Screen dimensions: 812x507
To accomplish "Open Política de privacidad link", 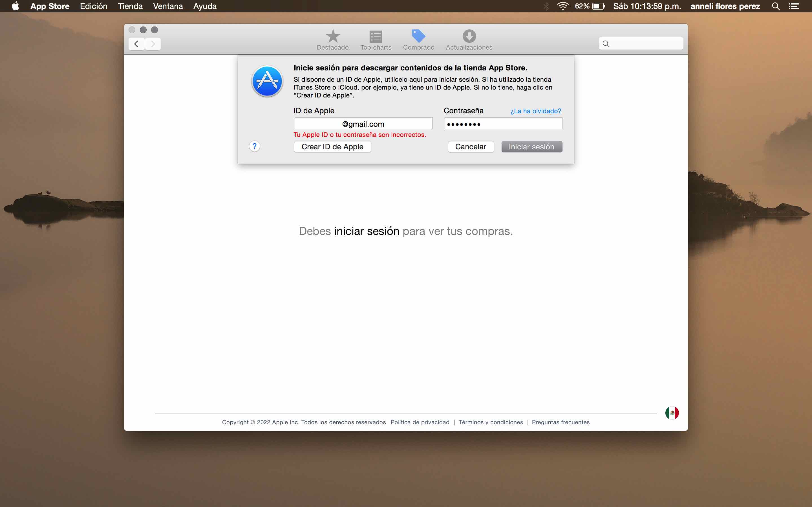I will (x=420, y=422).
